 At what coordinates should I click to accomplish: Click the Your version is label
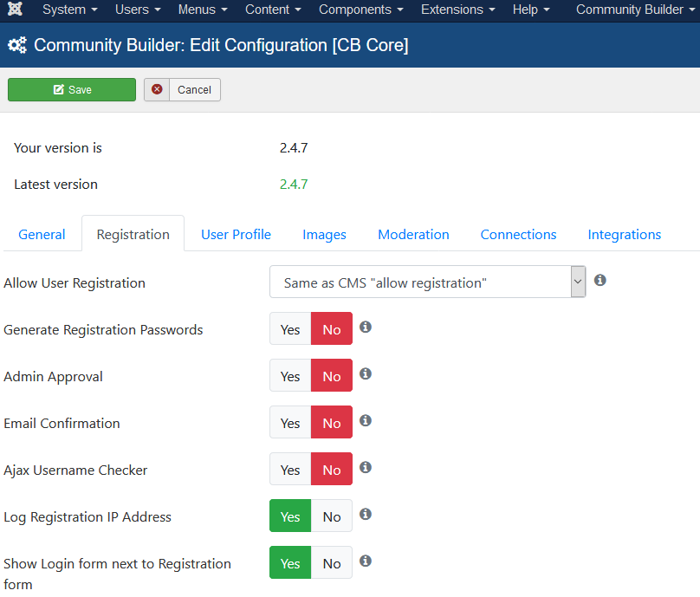pyautogui.click(x=58, y=148)
